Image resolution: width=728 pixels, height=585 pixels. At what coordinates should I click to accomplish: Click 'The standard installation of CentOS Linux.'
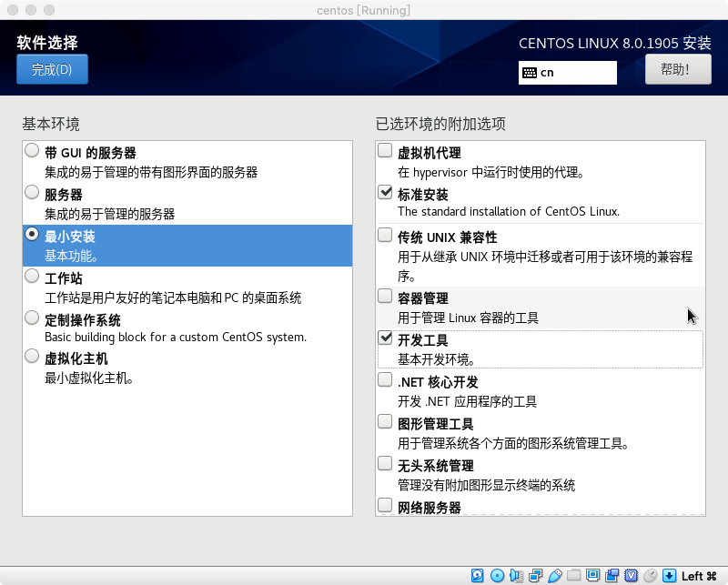[509, 212]
